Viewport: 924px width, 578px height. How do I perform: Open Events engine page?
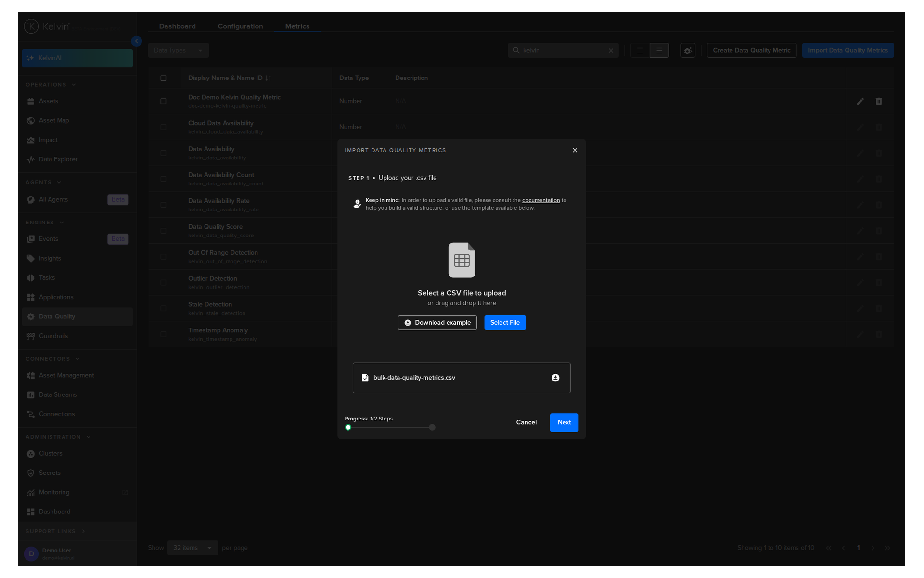[77, 239]
